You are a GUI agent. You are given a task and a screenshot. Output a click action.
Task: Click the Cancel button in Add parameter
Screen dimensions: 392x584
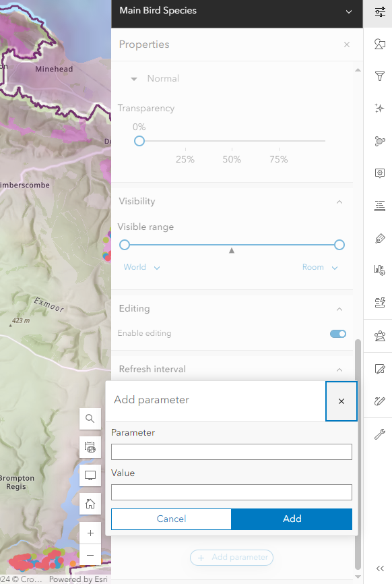click(170, 519)
